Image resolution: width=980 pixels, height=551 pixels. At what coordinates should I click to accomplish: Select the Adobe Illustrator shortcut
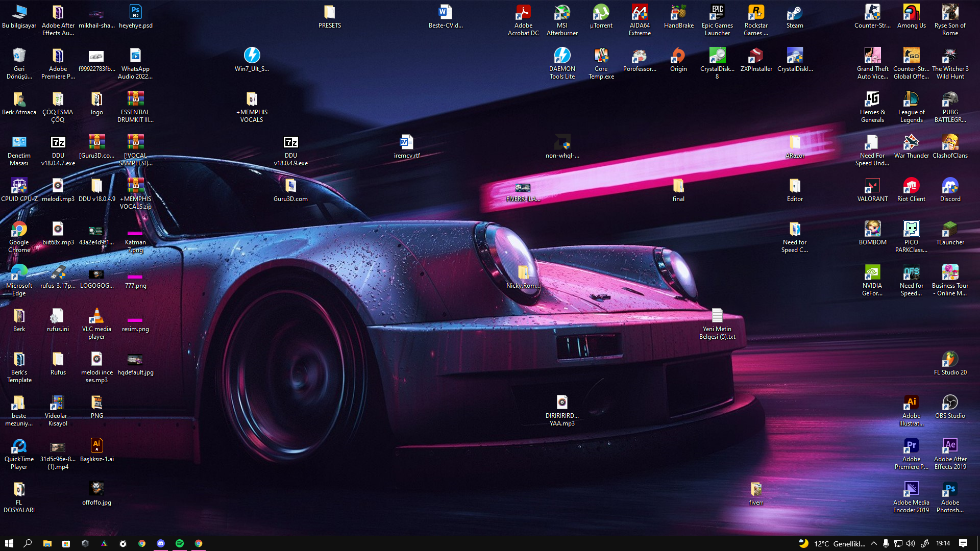[911, 404]
